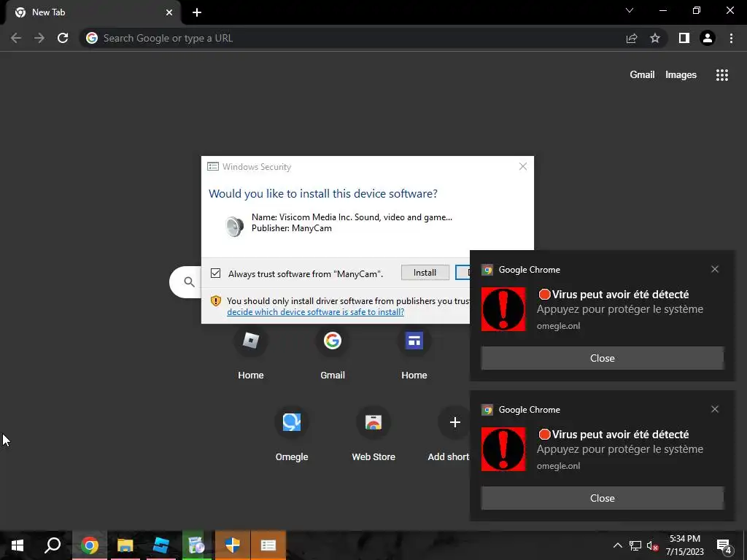Click the blue striped app icon in taskbar
Screen dimensions: 747x560
coord(160,545)
